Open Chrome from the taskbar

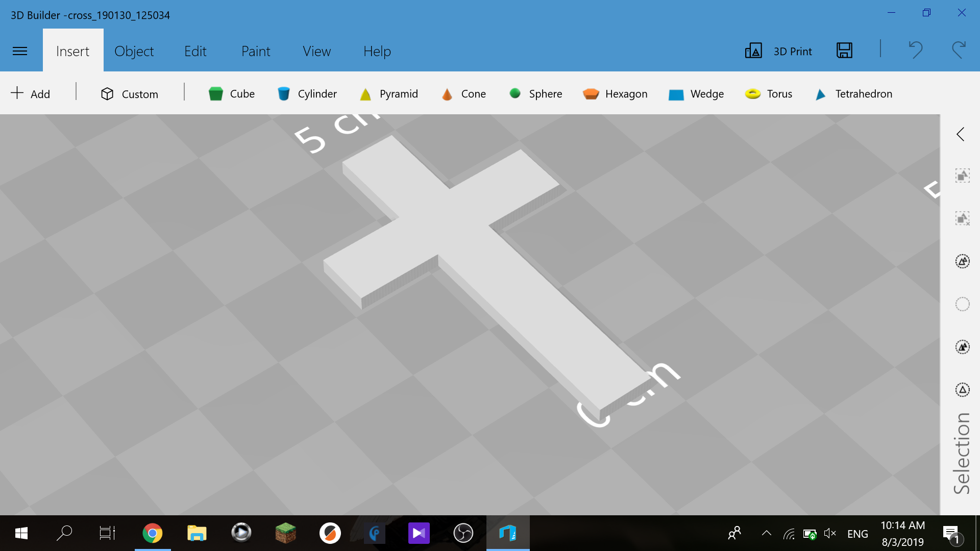click(152, 533)
